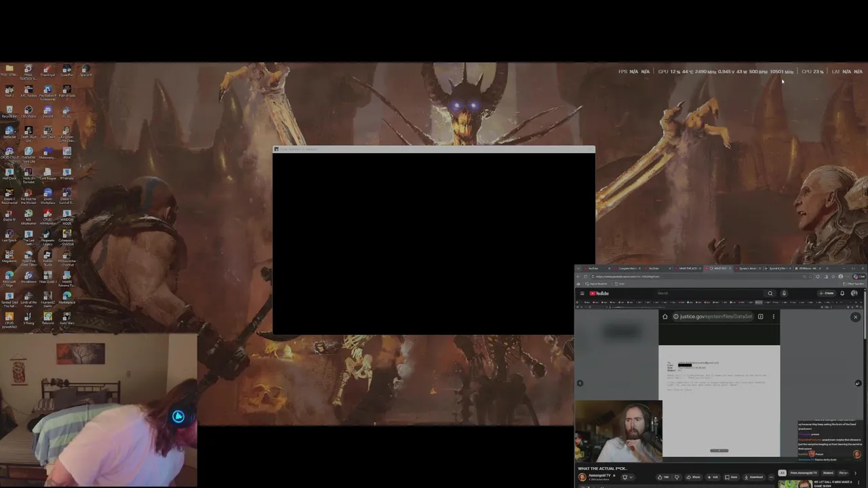Image resolution: width=868 pixels, height=488 pixels.
Task: Open a new browser tab
Action: pyautogui.click(x=827, y=268)
